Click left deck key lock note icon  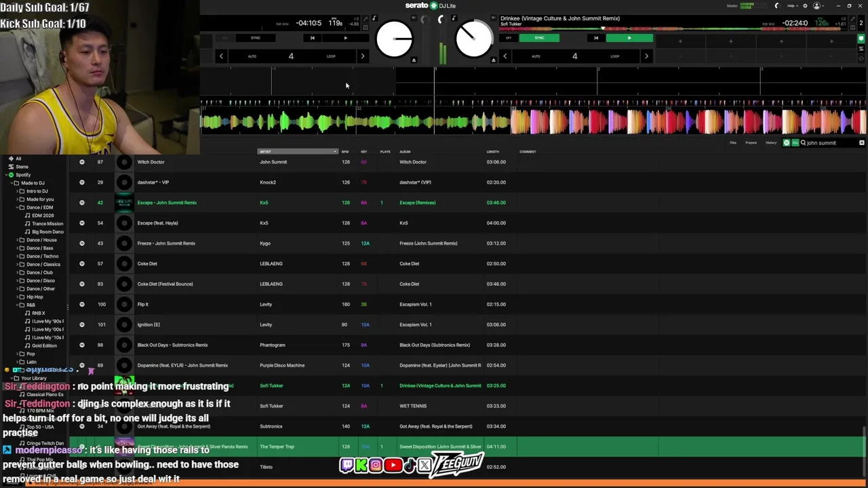374,18
